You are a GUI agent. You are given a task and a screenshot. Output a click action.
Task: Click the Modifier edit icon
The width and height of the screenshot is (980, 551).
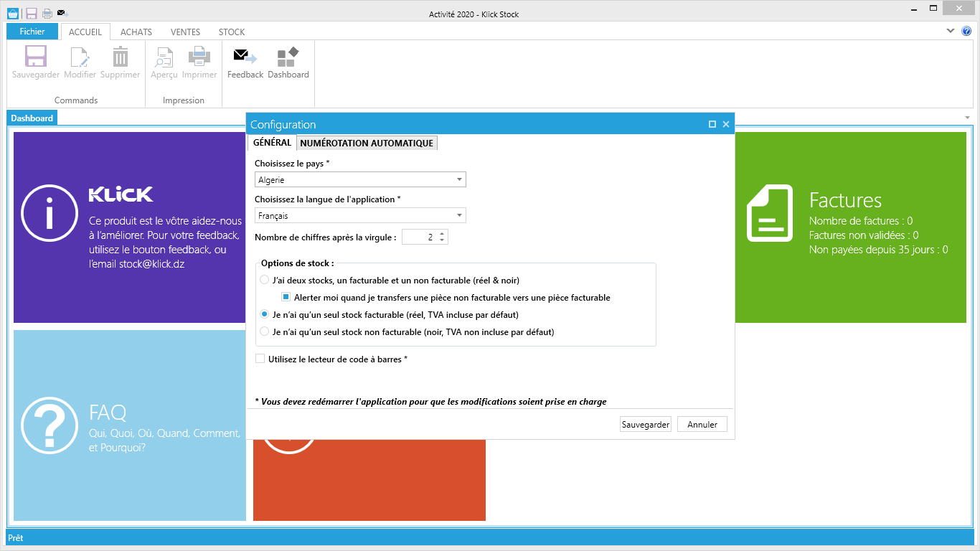coord(80,57)
